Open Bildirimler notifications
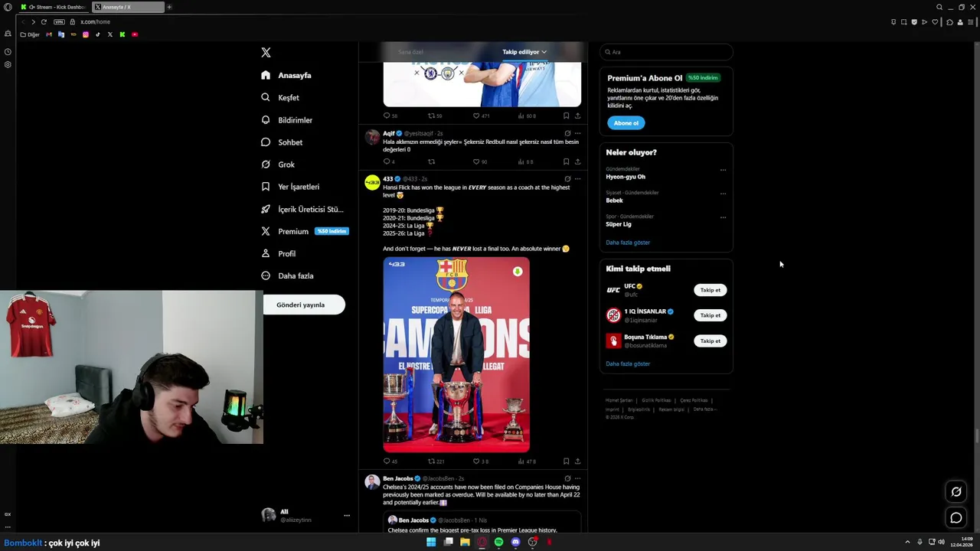This screenshot has height=551, width=980. [x=286, y=120]
